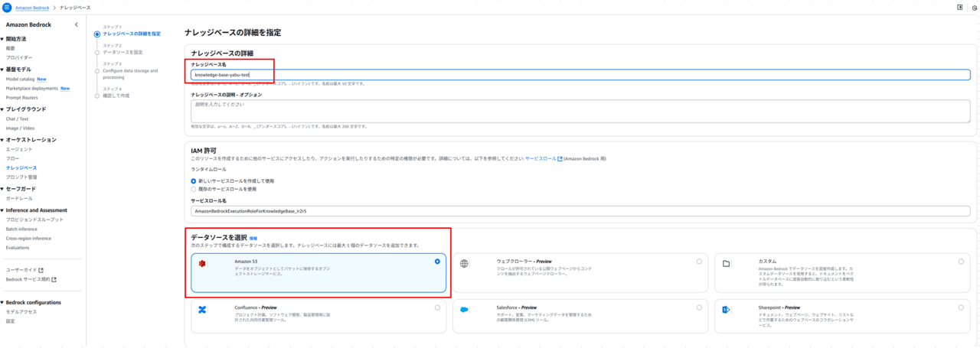Click the Sharepoint logo icon
Viewport: 980px width, 348px height.
726,309
